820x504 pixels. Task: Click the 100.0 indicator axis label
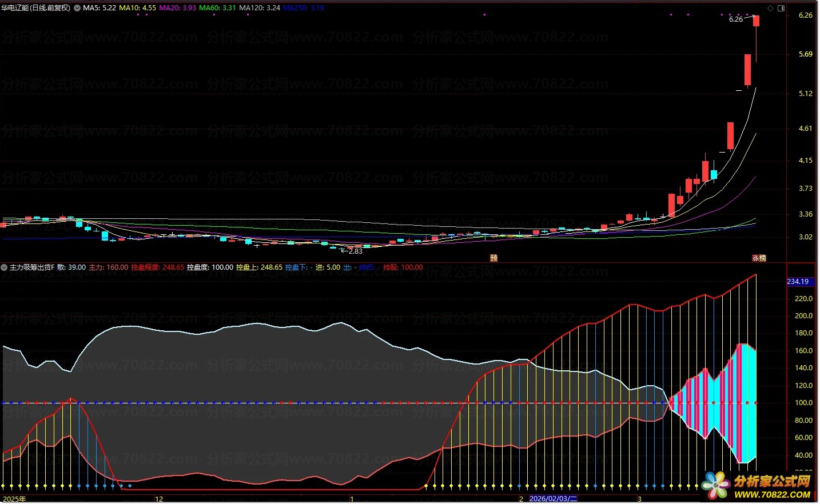click(x=803, y=403)
